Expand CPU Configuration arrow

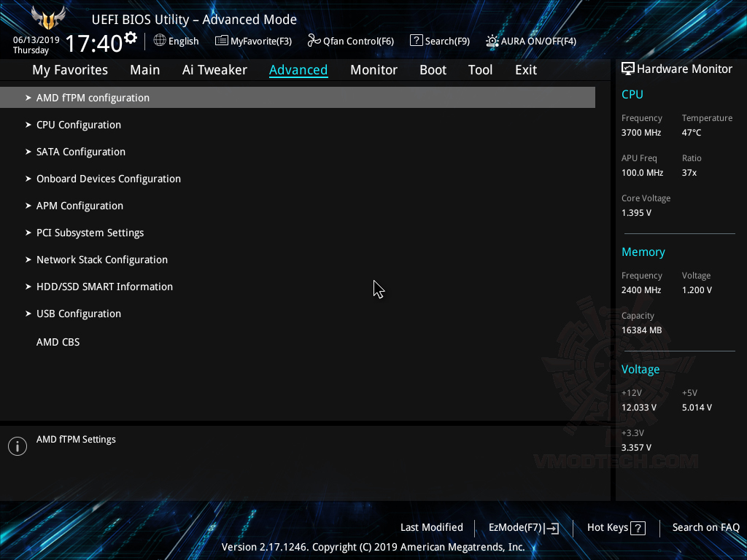[x=28, y=125]
